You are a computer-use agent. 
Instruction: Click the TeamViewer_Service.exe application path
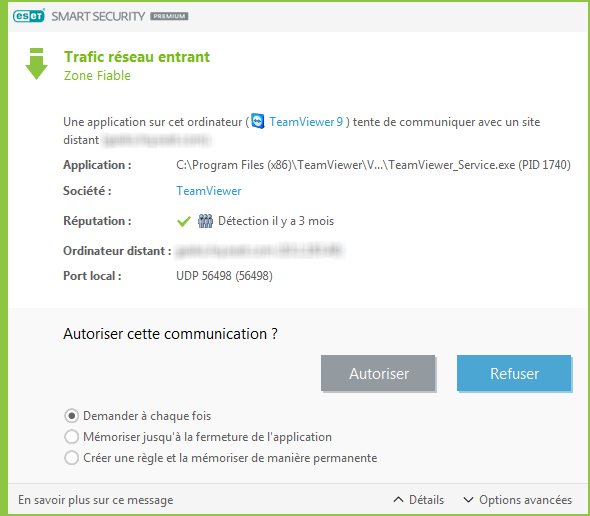[x=373, y=165]
